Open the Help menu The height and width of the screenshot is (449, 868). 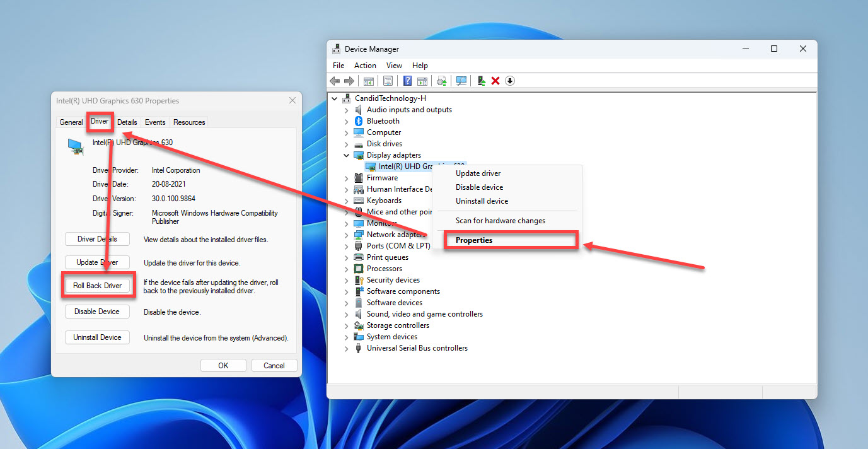tap(420, 66)
